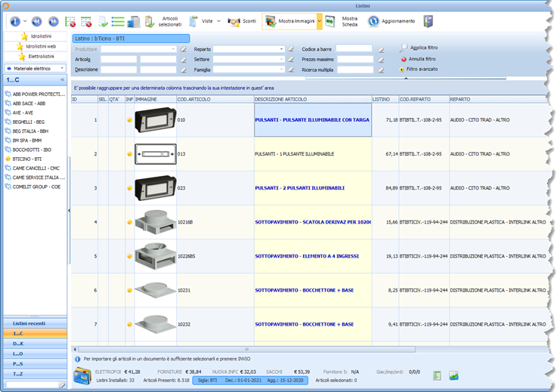Open the Viste dropdown
The image size is (560, 392).
point(218,21)
